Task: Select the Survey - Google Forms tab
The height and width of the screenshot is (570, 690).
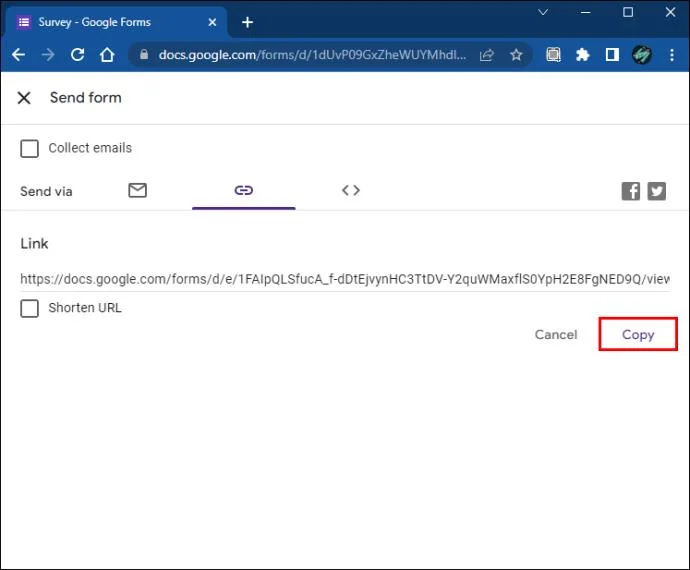Action: click(x=117, y=22)
